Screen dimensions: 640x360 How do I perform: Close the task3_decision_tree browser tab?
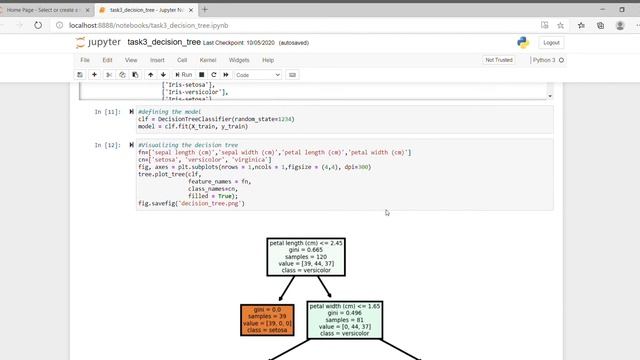point(191,10)
